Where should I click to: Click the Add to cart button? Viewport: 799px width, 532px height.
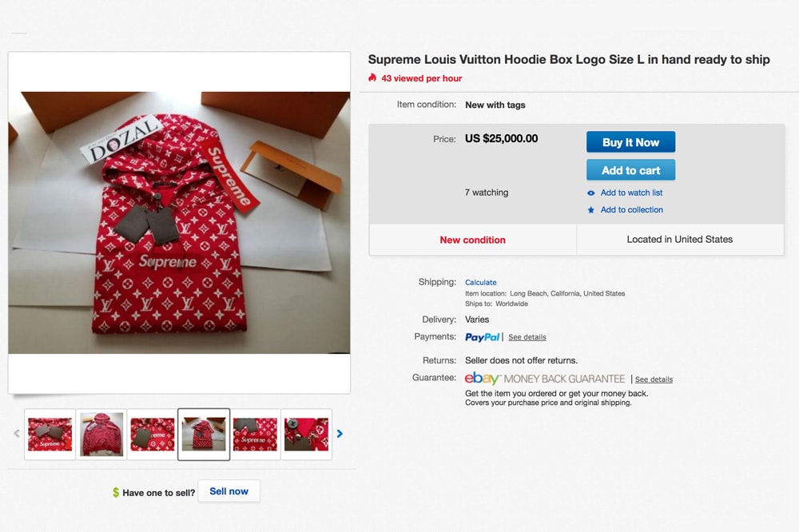click(630, 169)
